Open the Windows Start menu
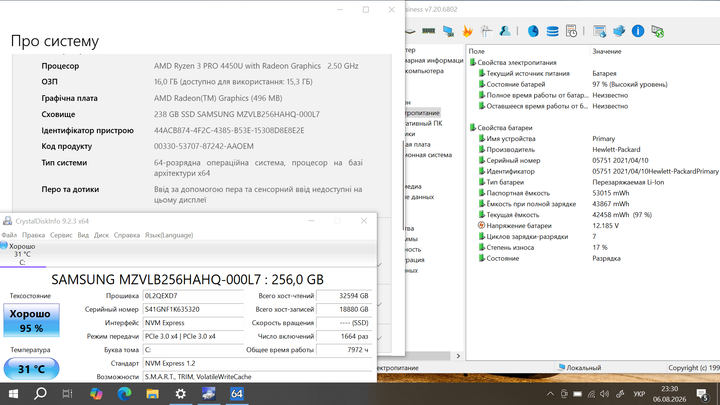The image size is (720, 405). pyautogui.click(x=13, y=394)
